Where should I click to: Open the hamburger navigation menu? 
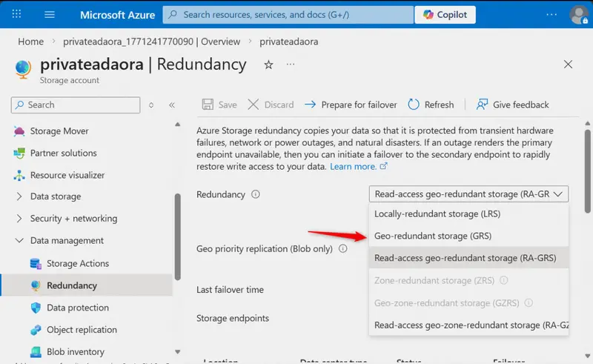[x=50, y=14]
